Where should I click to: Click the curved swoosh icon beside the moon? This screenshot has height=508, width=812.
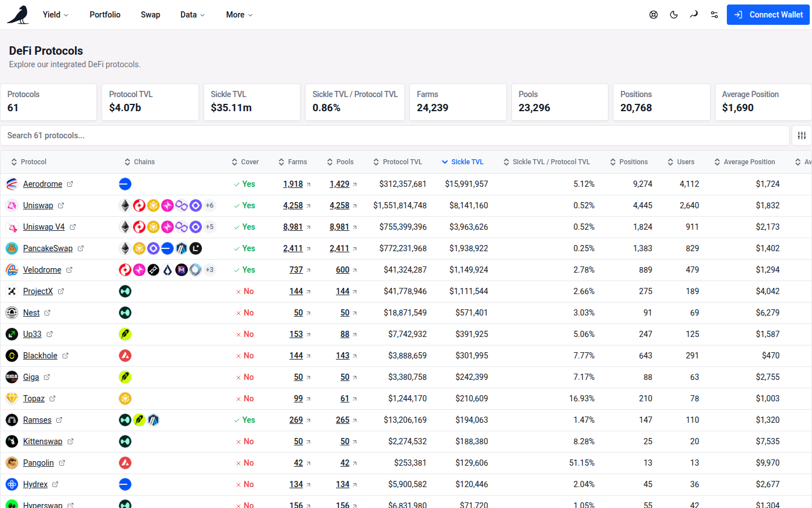[694, 15]
